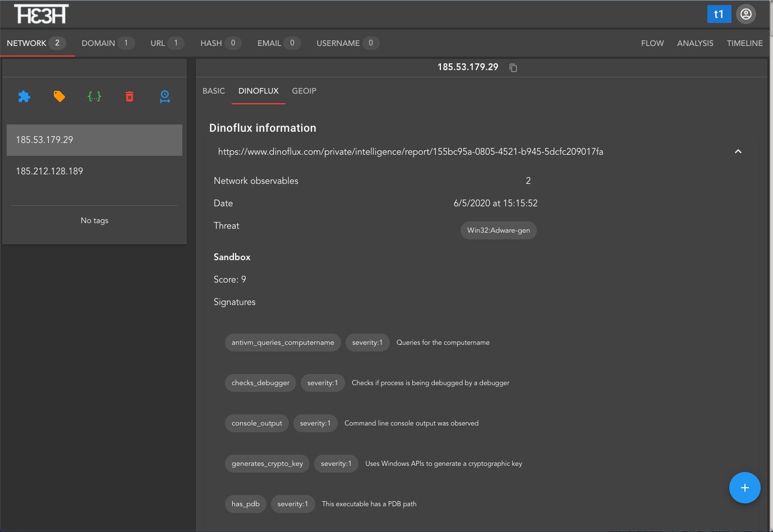Collapse the Dinoflux report panel chevron
Viewport: 773px width, 532px height.
click(738, 151)
